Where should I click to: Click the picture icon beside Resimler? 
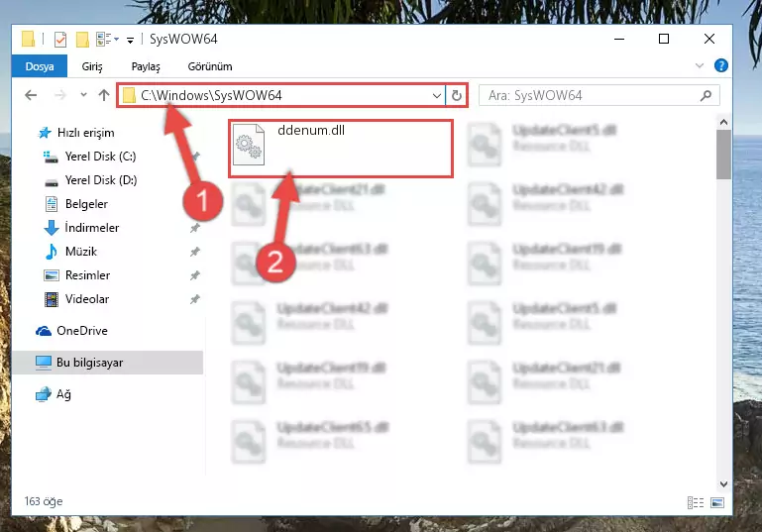click(51, 275)
